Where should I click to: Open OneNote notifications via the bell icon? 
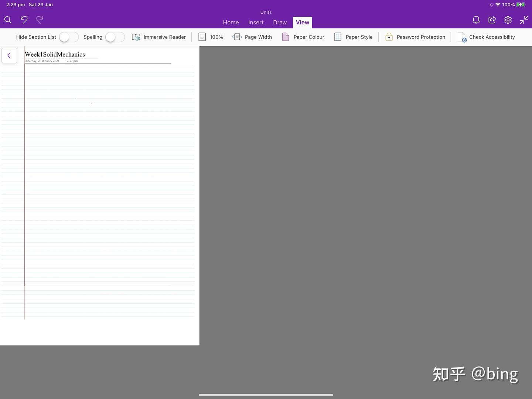[476, 20]
